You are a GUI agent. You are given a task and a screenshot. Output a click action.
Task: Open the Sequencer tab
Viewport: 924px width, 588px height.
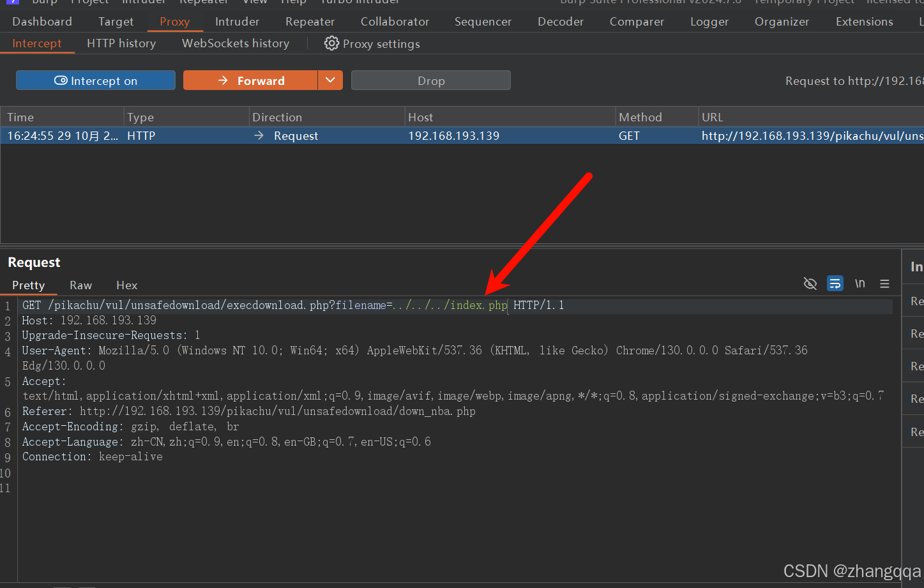tap(483, 22)
